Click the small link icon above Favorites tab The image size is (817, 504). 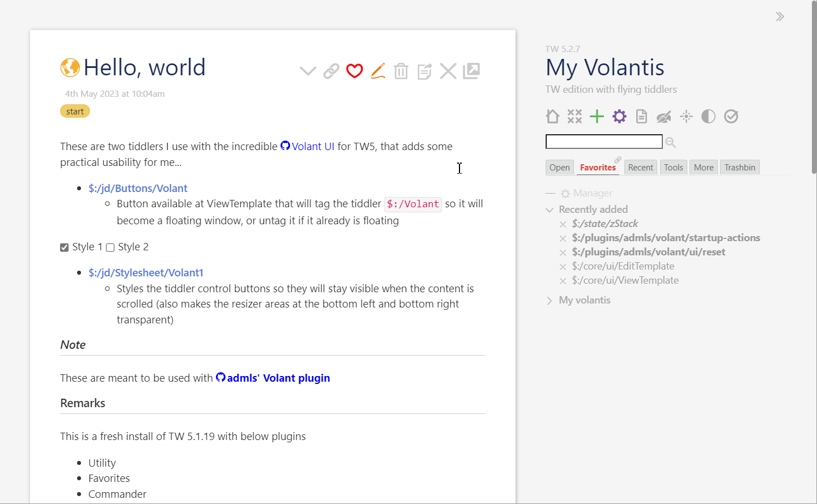click(x=618, y=160)
